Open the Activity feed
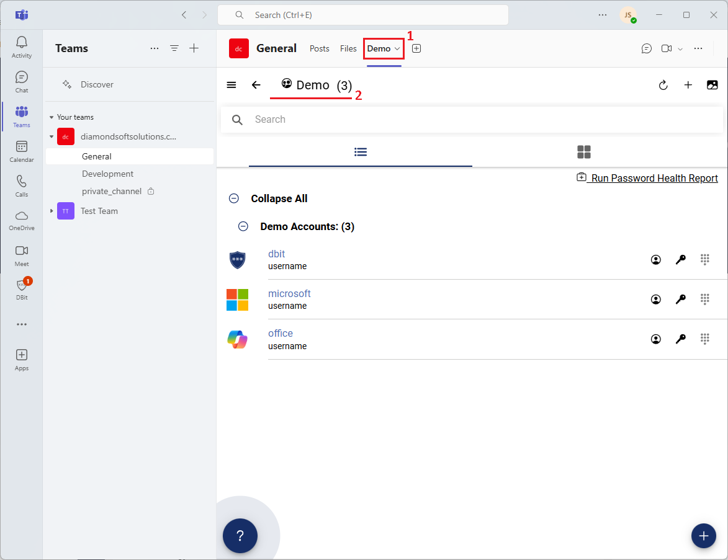Screen dimensions: 728x560 [x=21, y=47]
